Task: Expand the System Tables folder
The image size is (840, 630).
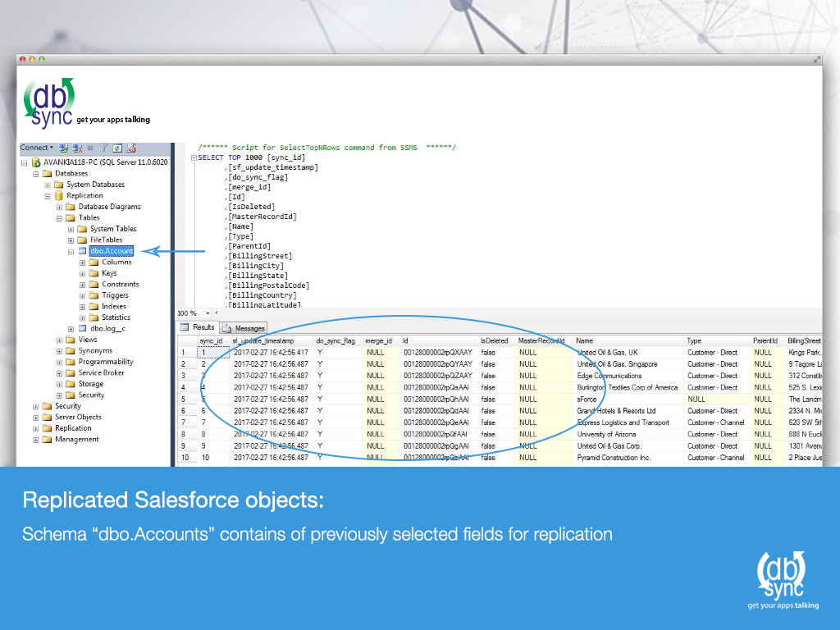Action: pos(71,228)
